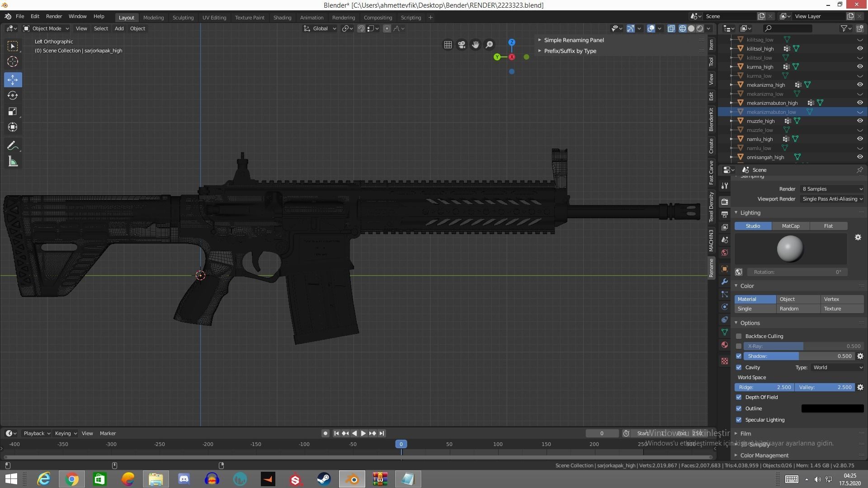Click the zoom view magnifier icon
The height and width of the screenshot is (488, 868).
click(x=490, y=45)
